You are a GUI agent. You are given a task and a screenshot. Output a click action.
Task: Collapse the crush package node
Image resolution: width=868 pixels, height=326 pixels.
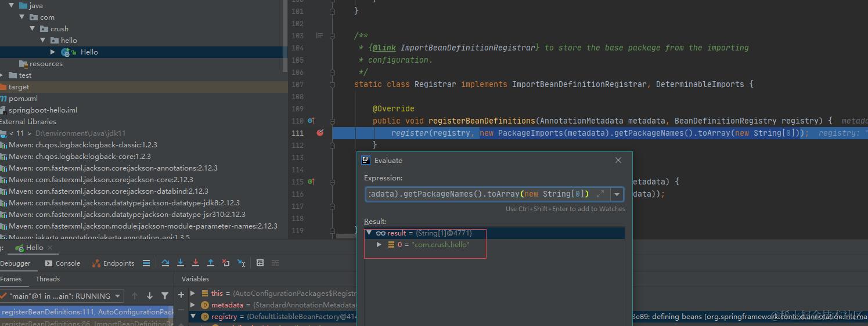(32, 28)
